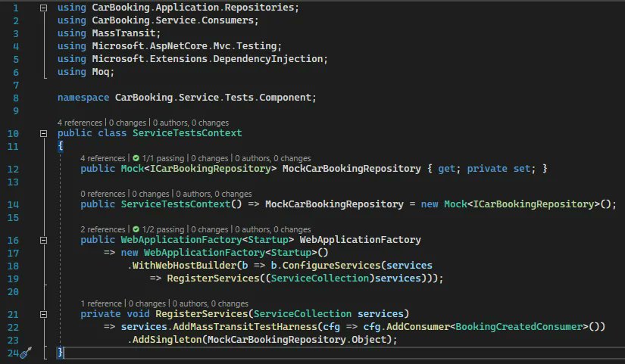The width and height of the screenshot is (625, 364).
Task: Click 'BookingCreatedConsumer' type on line 22
Action: pos(519,327)
